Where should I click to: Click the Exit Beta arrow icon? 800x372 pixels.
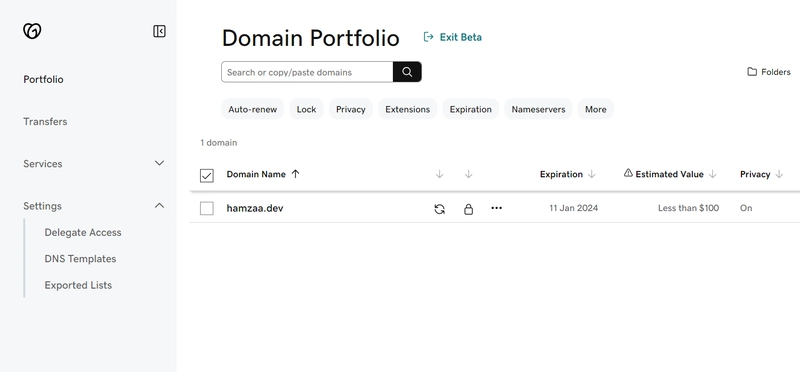429,37
